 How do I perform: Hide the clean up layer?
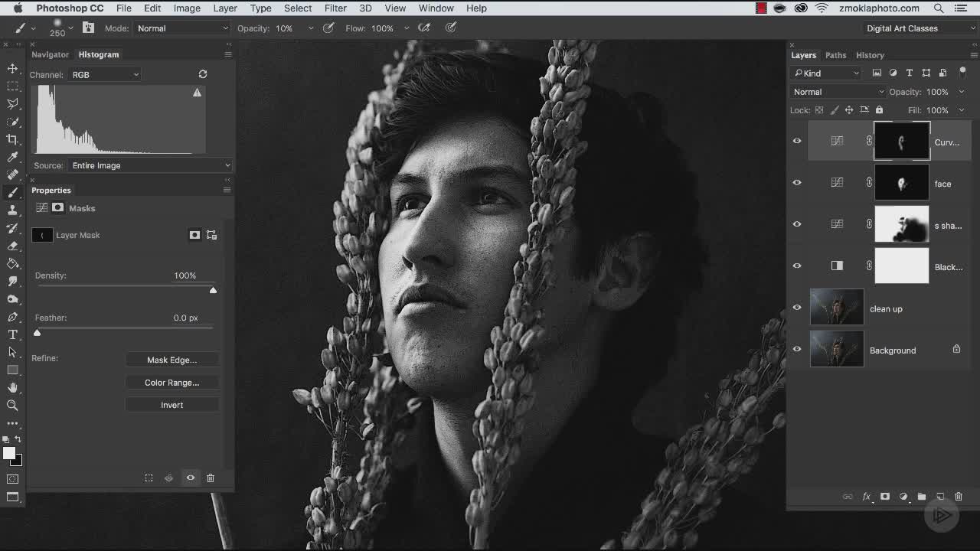pyautogui.click(x=797, y=308)
